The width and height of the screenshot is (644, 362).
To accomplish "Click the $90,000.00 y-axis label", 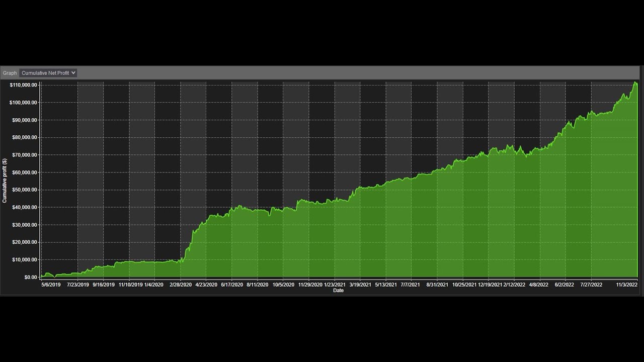I will tap(25, 120).
